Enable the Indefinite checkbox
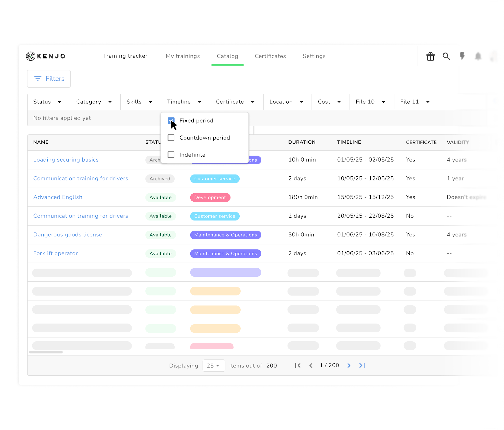The width and height of the screenshot is (504, 430). point(171,155)
